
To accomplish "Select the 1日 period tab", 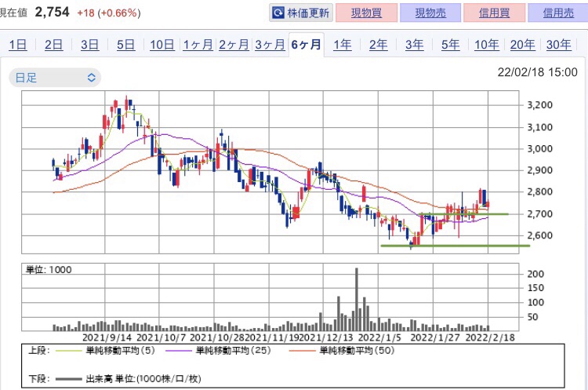I will [x=17, y=45].
